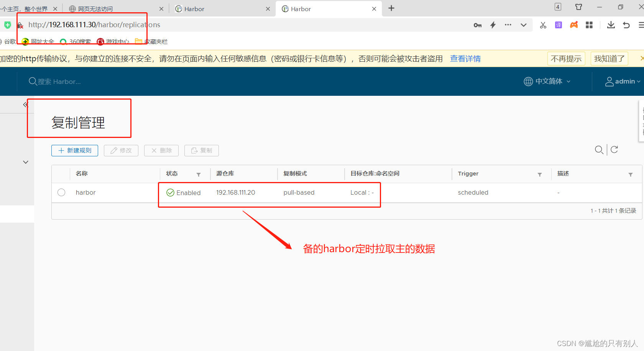The width and height of the screenshot is (644, 351).
Task: Click the Enabled status cell
Action: [x=184, y=192]
